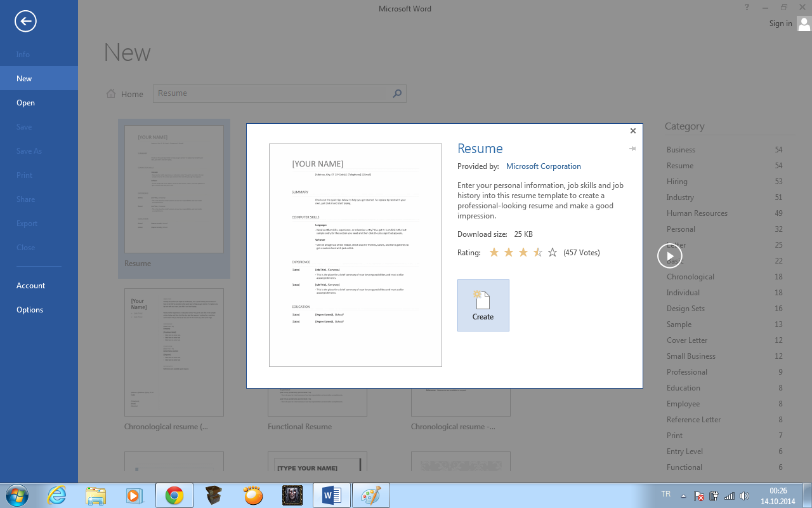Click the Back arrow to exit Backstage view
Viewport: 812px width, 508px height.
click(x=25, y=21)
